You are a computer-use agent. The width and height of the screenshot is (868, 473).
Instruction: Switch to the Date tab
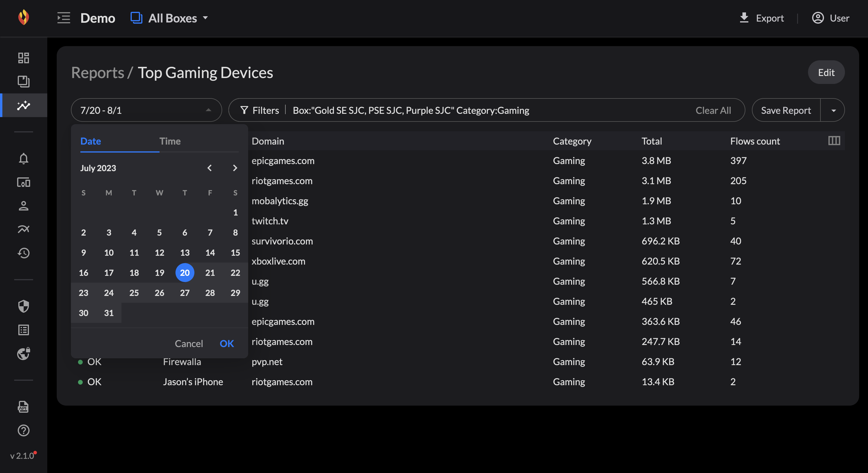[91, 141]
